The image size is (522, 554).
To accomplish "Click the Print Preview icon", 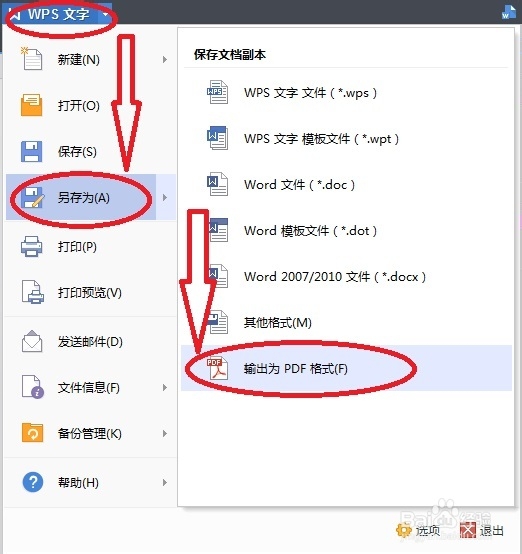I will coord(32,292).
